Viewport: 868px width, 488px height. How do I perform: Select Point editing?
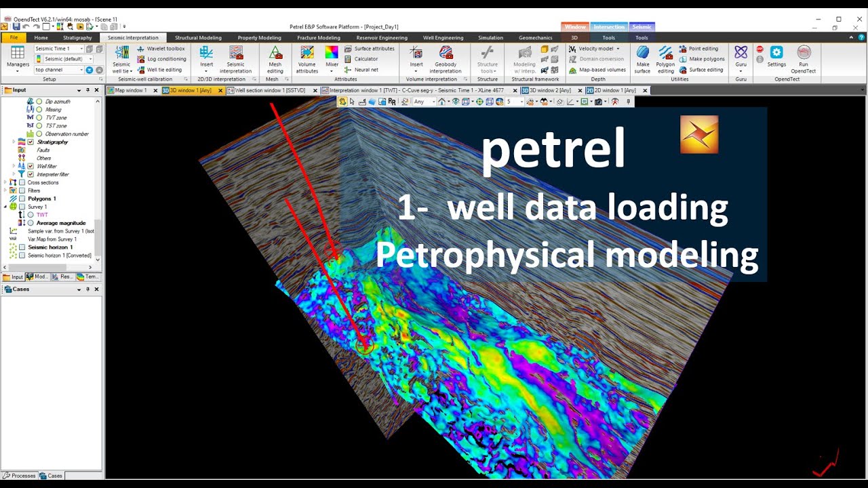(698, 49)
